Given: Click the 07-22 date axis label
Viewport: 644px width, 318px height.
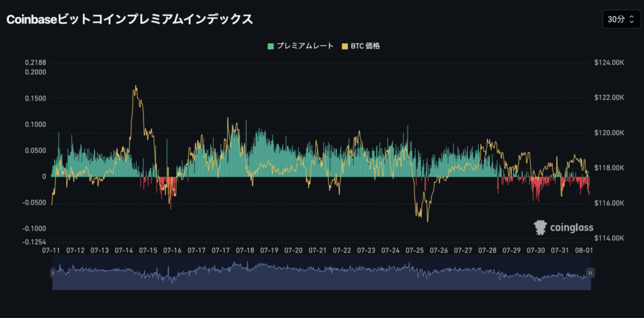Looking at the screenshot, I should point(341,250).
